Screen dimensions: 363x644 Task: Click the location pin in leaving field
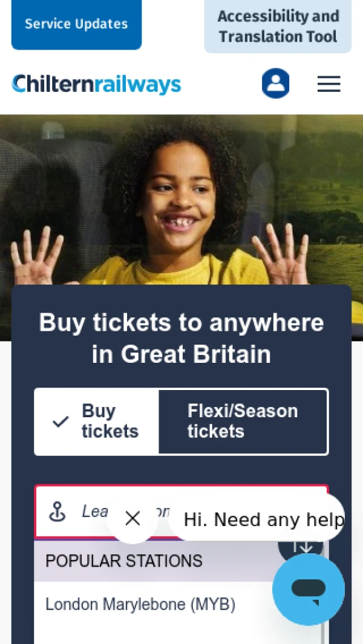[x=57, y=512]
